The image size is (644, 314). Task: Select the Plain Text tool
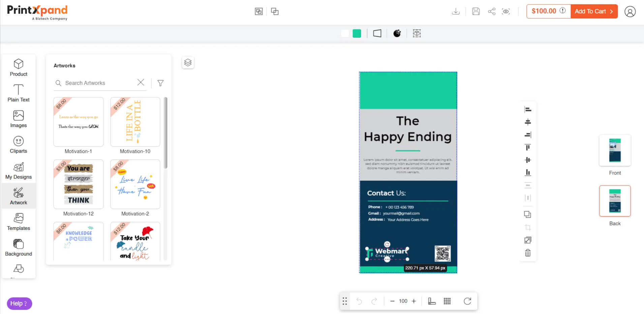(19, 93)
